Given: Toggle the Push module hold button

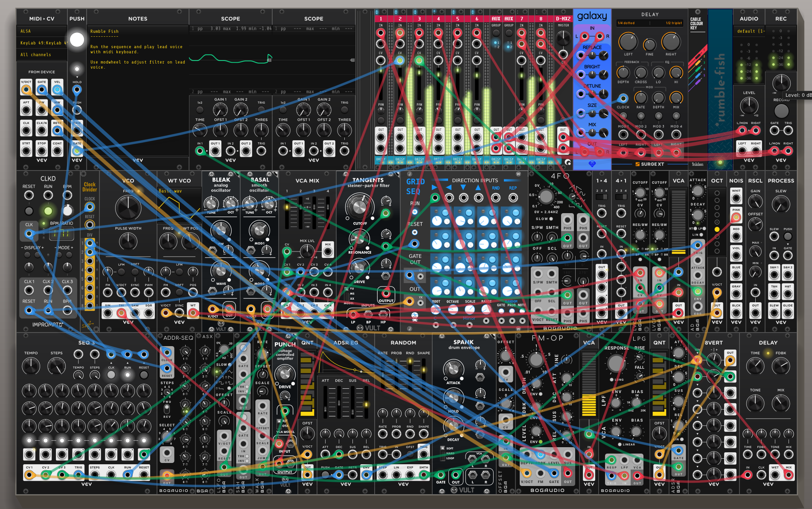Looking at the screenshot, I should click(77, 69).
